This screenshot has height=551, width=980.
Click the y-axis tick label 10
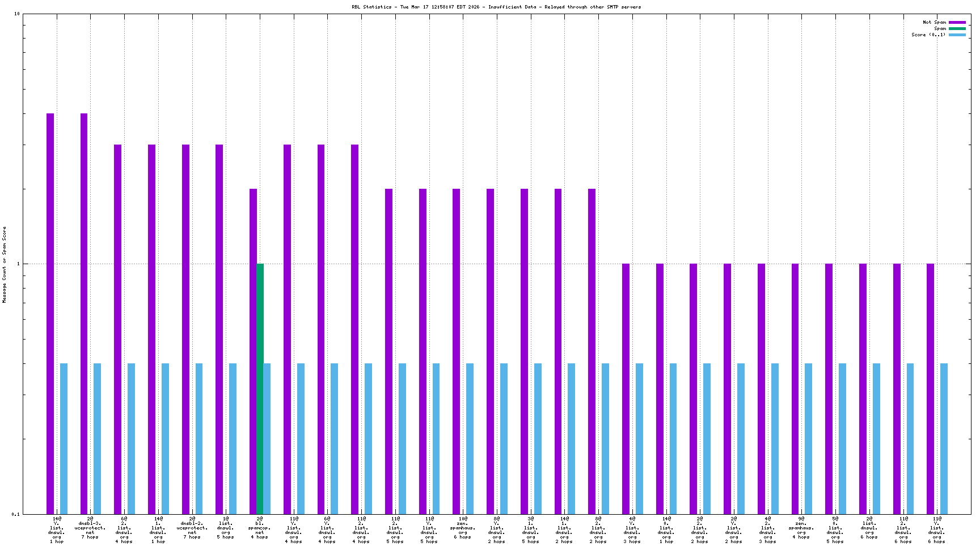[x=16, y=14]
